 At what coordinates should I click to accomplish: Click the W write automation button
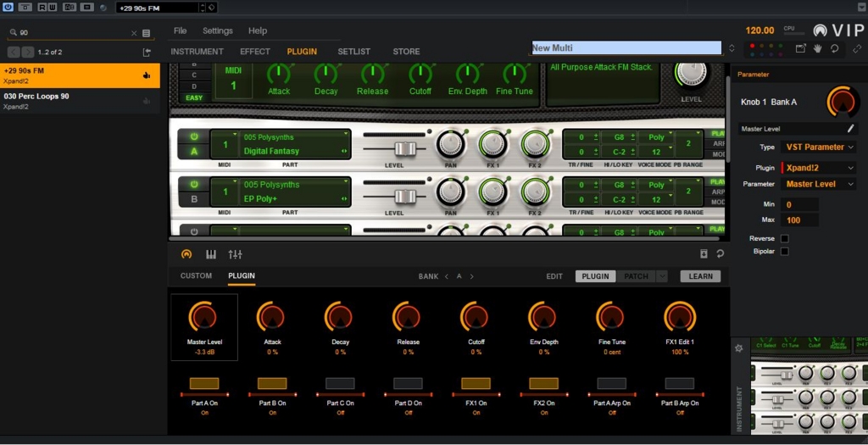pyautogui.click(x=51, y=7)
